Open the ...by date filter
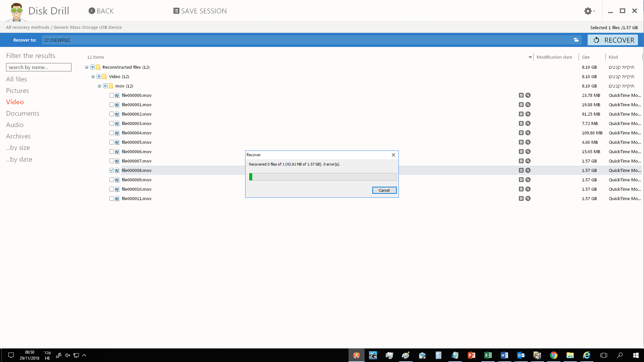644x362 pixels. 19,159
